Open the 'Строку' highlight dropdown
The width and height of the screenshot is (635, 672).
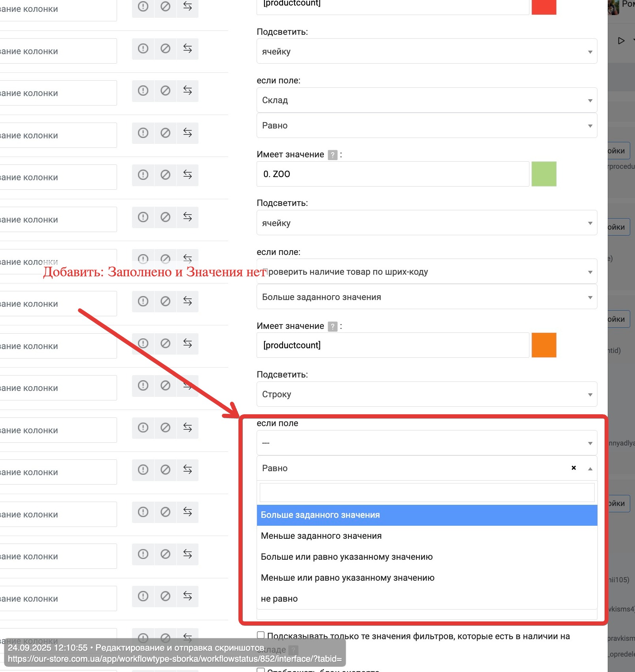tap(427, 394)
